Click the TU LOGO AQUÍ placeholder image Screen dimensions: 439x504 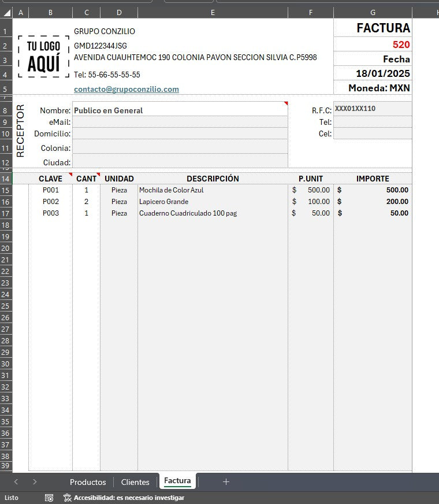[44, 56]
